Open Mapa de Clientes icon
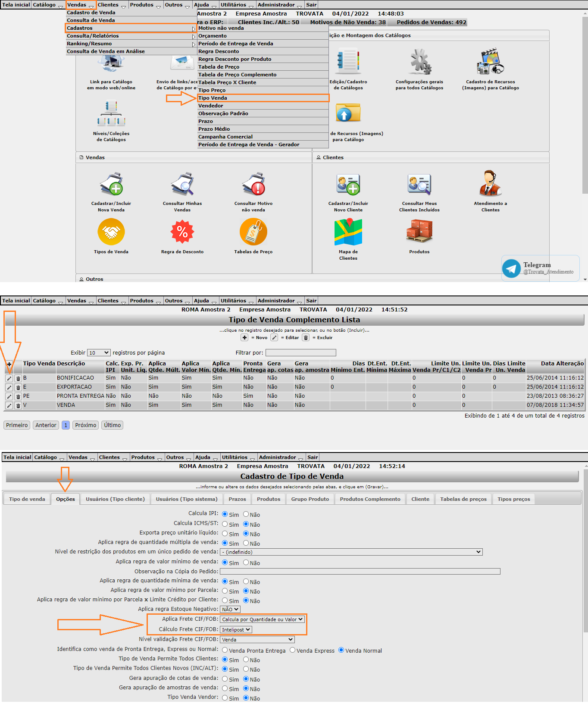Image resolution: width=588 pixels, height=704 pixels. point(348,232)
